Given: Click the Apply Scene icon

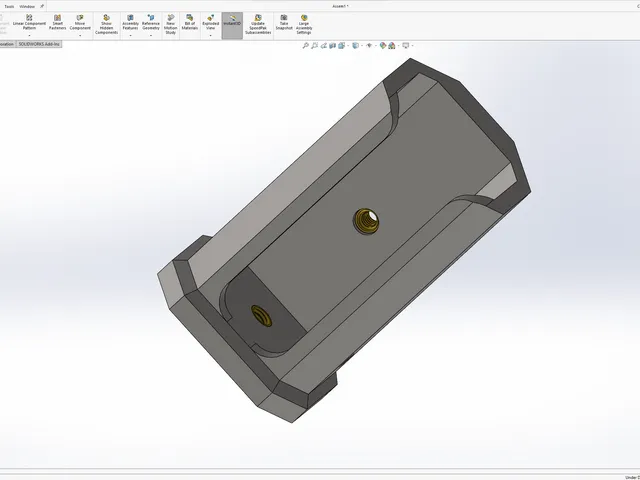Looking at the screenshot, I should pos(392,46).
